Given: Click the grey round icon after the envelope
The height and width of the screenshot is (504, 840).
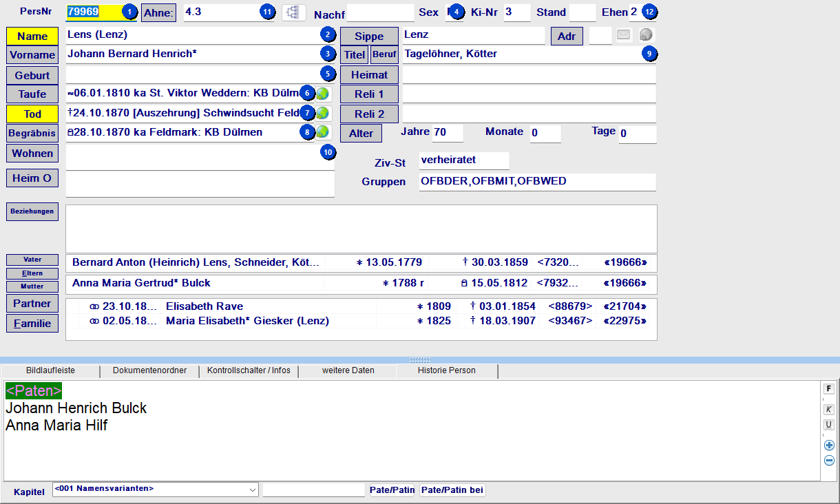Looking at the screenshot, I should point(645,35).
